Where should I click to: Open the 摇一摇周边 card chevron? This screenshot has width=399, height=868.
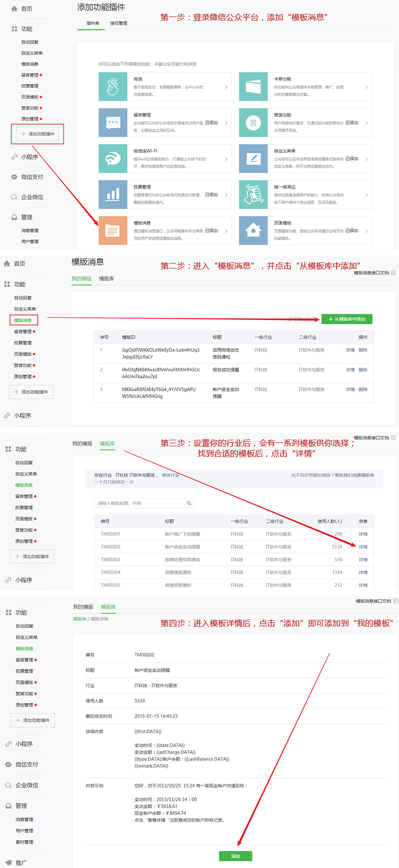coord(367,195)
